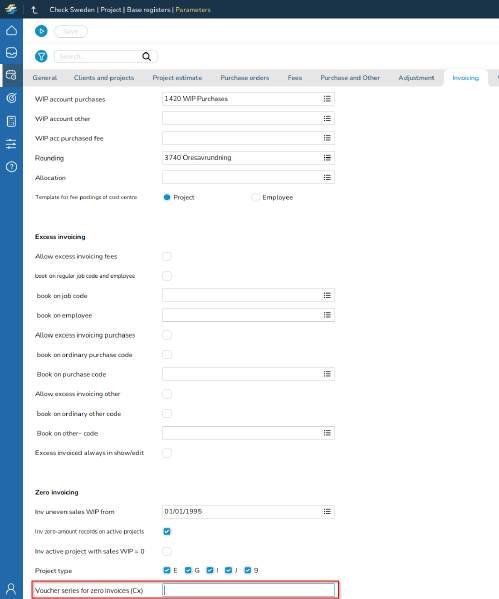Image resolution: width=499 pixels, height=599 pixels.
Task: Enable Excess invoiced always in show/edit
Action: (167, 453)
